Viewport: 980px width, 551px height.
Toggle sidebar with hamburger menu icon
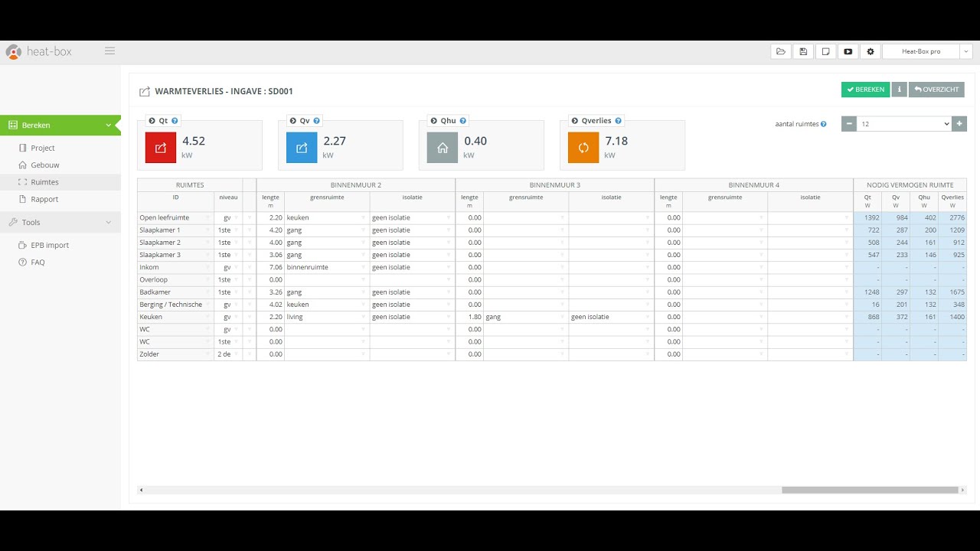pyautogui.click(x=109, y=51)
